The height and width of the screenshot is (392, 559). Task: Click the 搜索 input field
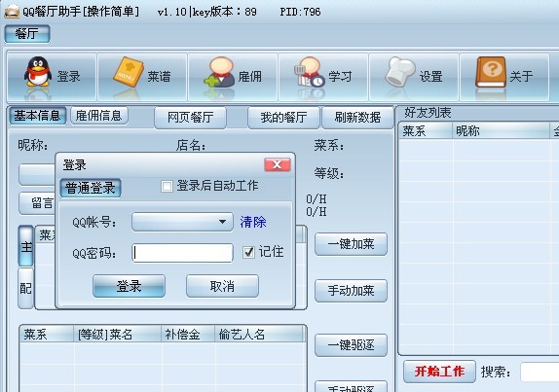[x=540, y=373]
